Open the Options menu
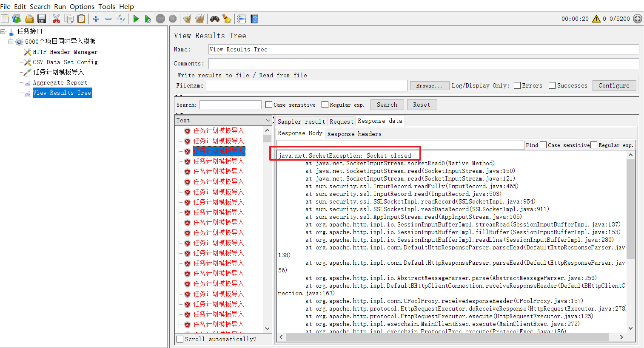This screenshot has height=348, width=644. click(82, 6)
